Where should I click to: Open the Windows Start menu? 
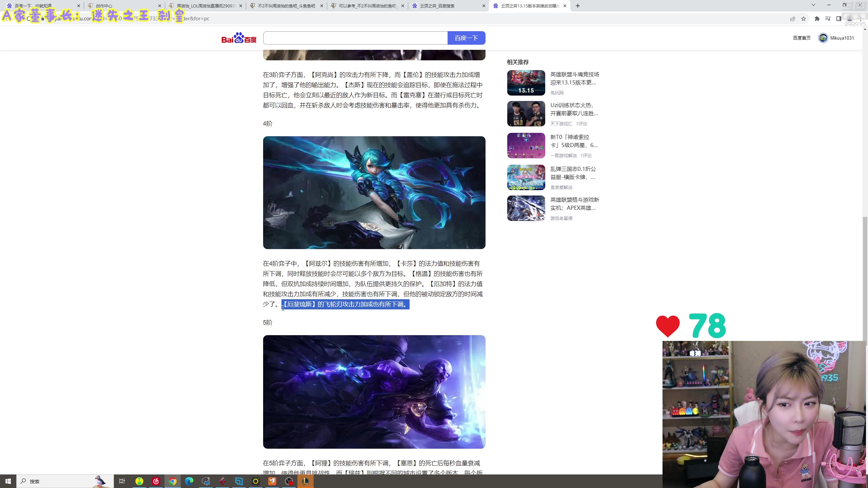(x=8, y=481)
